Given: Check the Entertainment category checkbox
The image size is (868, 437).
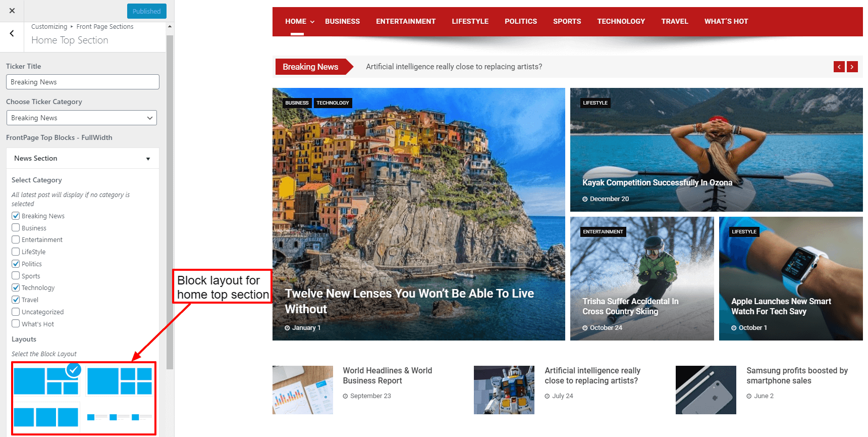Looking at the screenshot, I should click(16, 239).
